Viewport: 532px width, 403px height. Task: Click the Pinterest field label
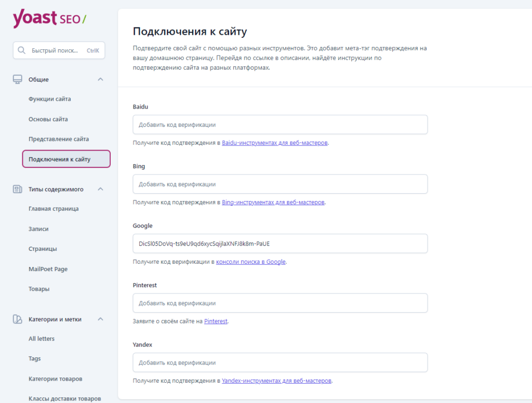(145, 285)
